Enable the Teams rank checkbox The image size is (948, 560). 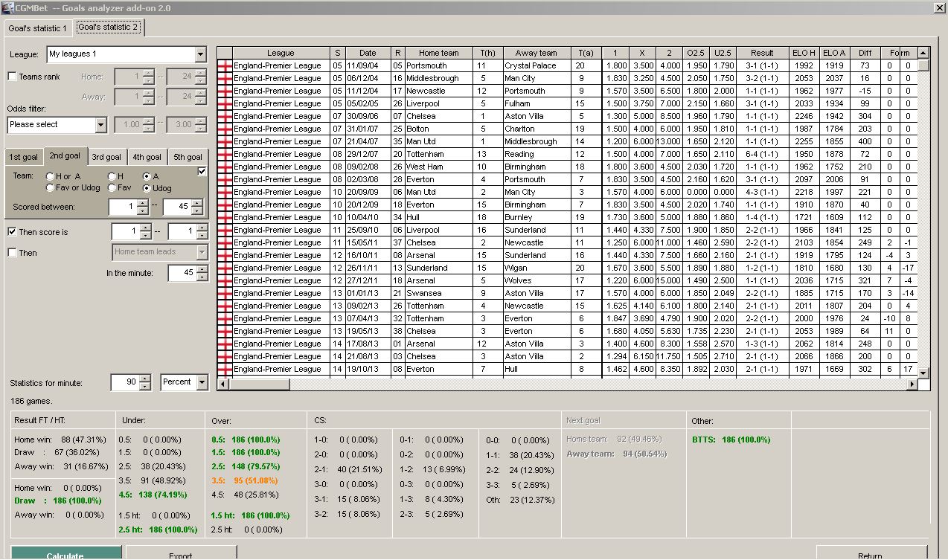coord(12,77)
